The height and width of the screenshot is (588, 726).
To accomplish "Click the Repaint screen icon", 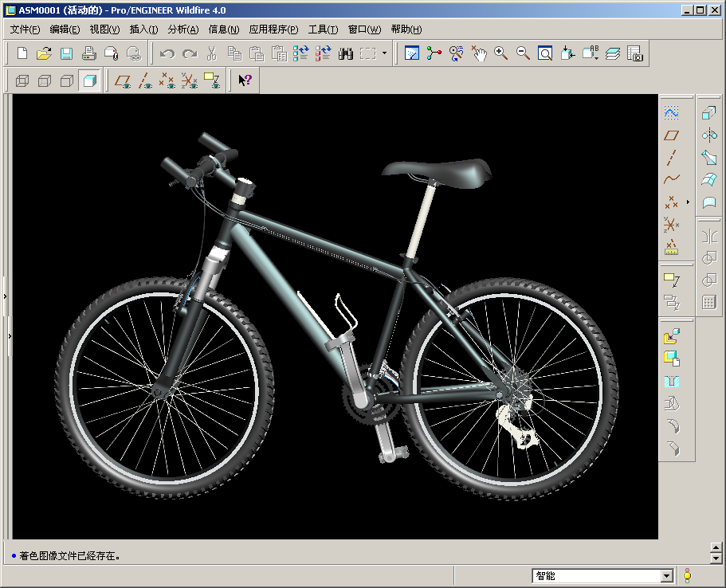I will tap(412, 53).
